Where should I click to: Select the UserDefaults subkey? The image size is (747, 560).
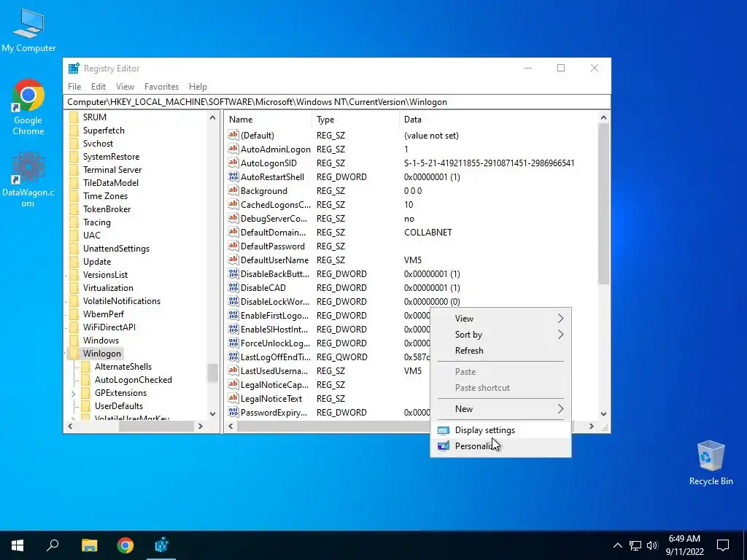coord(119,406)
